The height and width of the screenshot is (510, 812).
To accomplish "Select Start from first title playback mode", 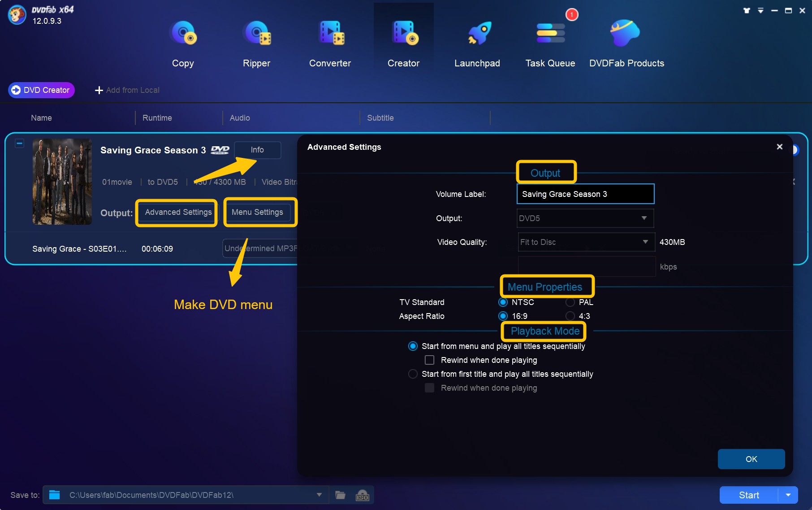I will pos(413,374).
